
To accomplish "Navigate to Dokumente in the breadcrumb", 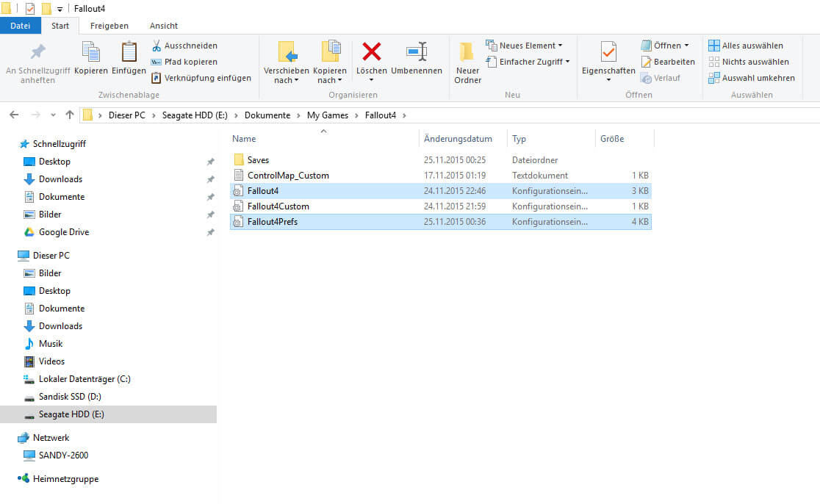I will click(x=267, y=115).
